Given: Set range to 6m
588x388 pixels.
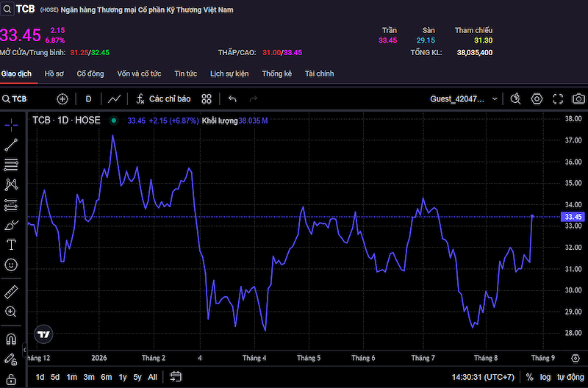Looking at the screenshot, I should click(106, 377).
